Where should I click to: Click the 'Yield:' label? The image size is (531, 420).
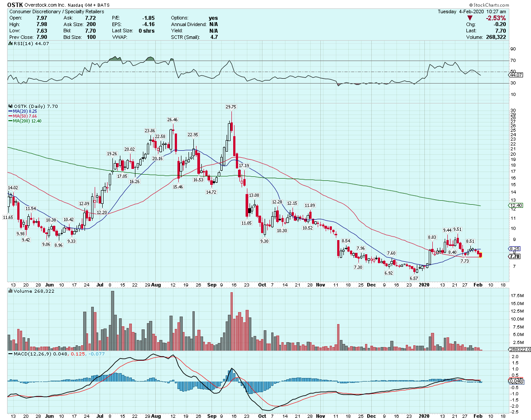click(x=177, y=31)
